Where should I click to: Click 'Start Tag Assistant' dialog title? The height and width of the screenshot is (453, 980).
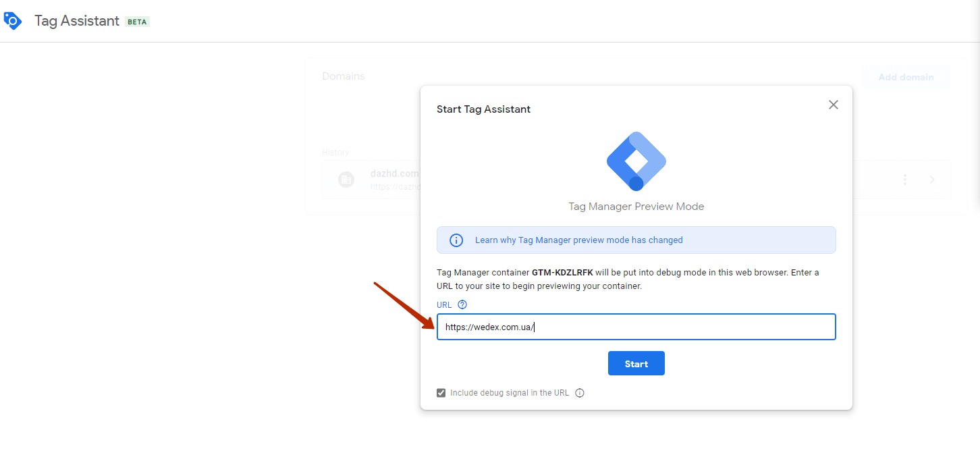pos(483,109)
